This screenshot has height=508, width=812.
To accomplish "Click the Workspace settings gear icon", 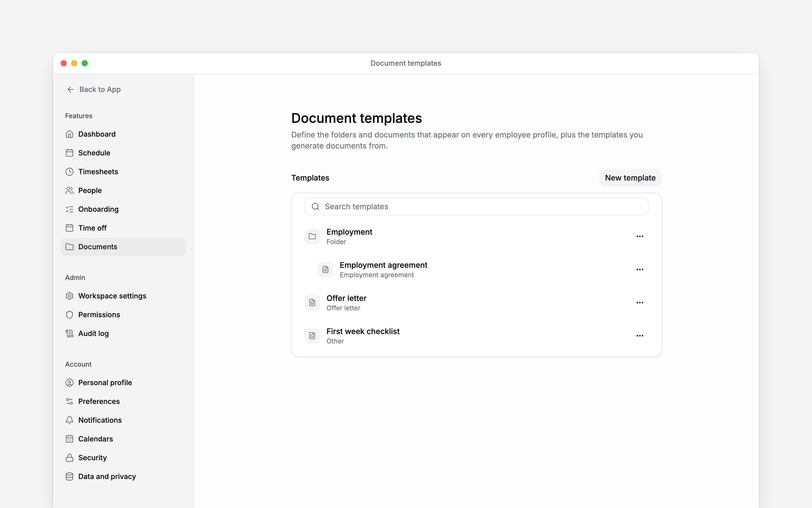I will pyautogui.click(x=70, y=296).
